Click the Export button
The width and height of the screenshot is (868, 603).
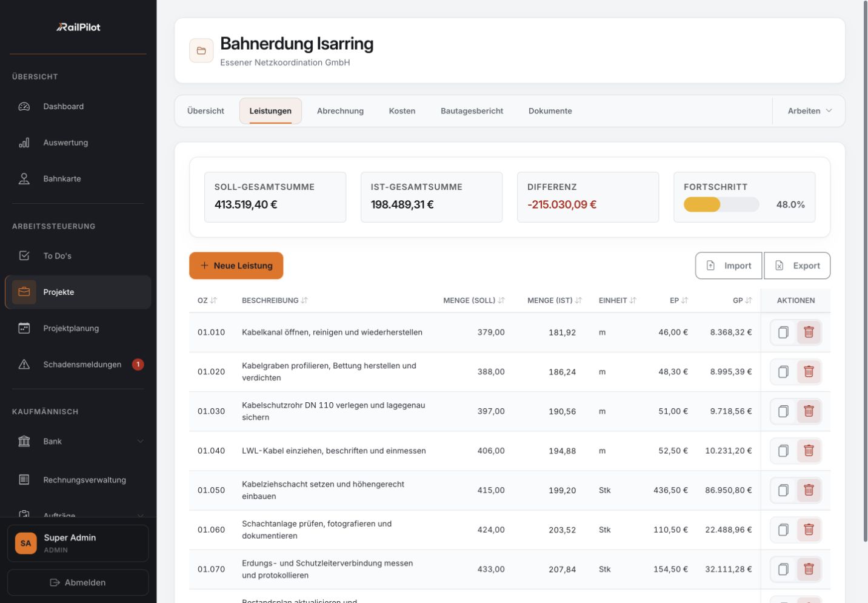797,266
